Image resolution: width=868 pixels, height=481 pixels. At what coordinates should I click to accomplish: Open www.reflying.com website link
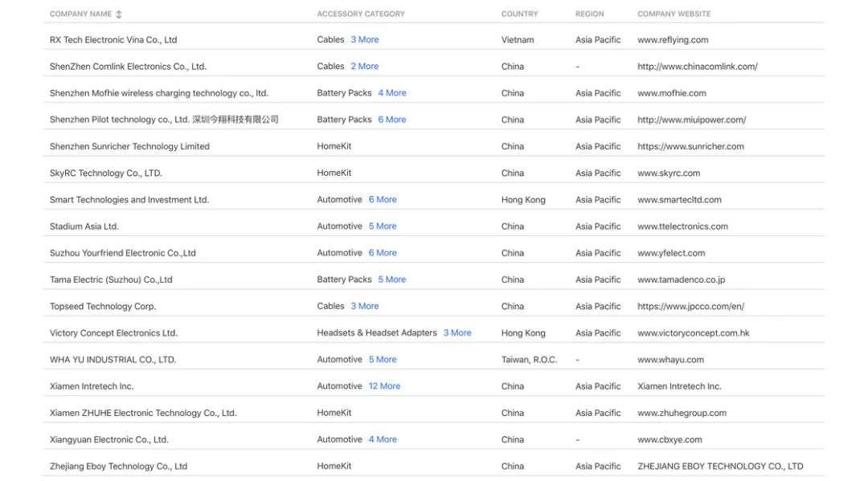point(673,40)
